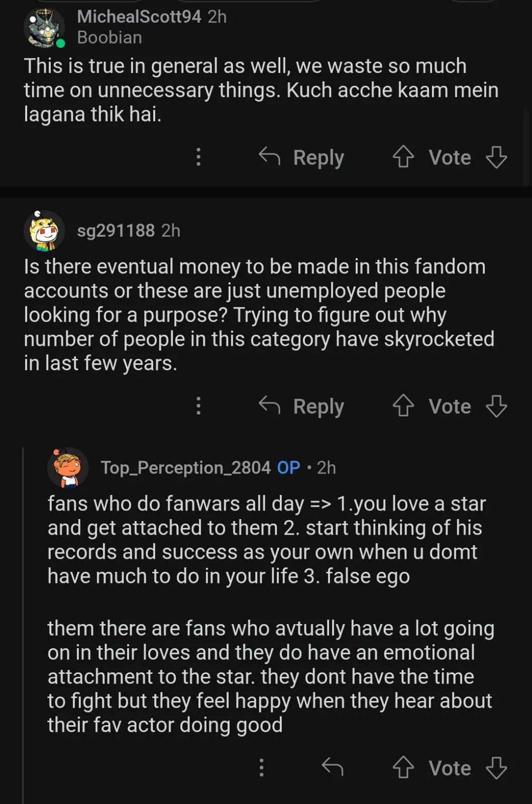Downvote MichealScott94's comment
Image resolution: width=532 pixels, height=804 pixels.
(496, 157)
